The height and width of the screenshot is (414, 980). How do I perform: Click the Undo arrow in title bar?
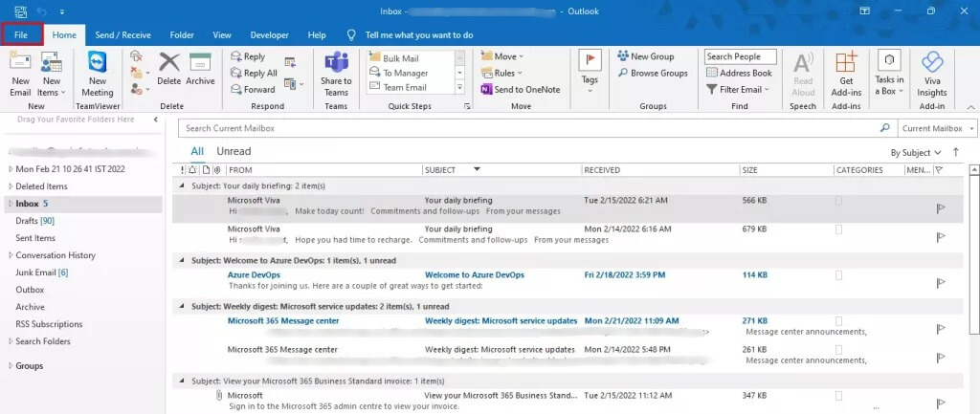click(x=43, y=11)
